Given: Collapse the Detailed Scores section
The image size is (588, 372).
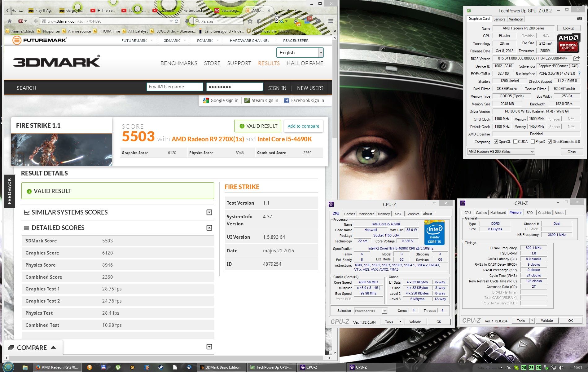Looking at the screenshot, I should (209, 228).
